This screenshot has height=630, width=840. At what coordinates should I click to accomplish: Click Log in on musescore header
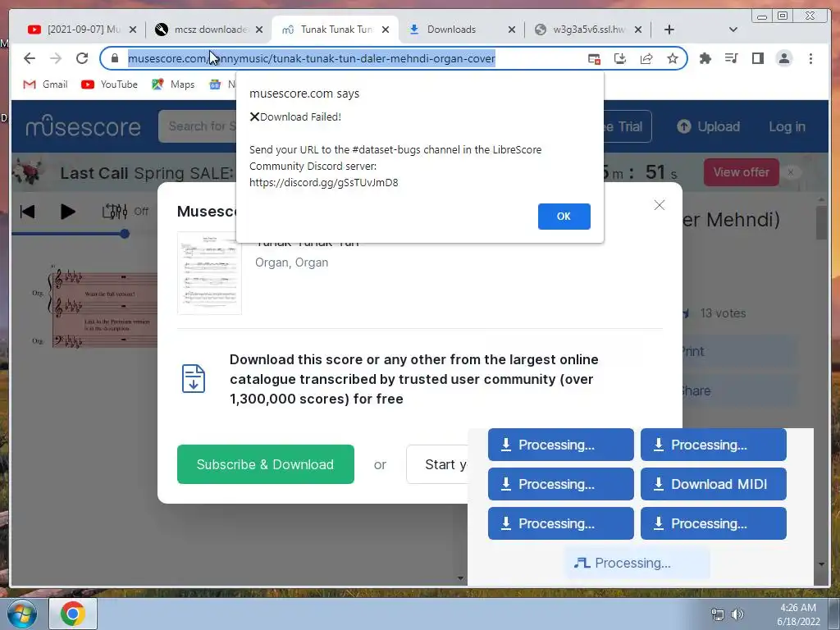tap(787, 126)
